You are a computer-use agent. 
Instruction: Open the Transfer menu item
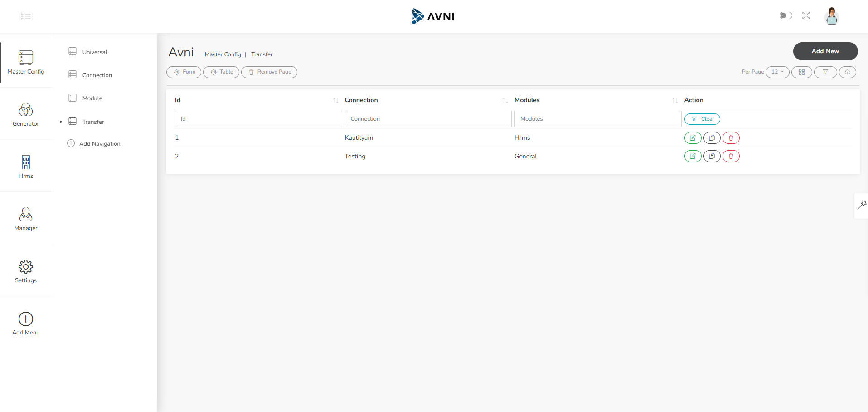tap(92, 122)
